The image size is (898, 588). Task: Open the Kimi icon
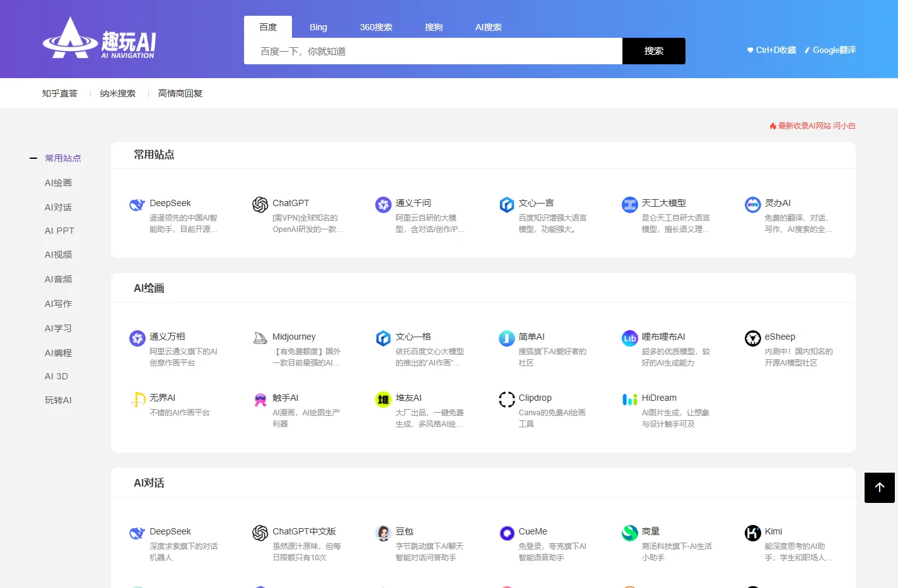pos(753,533)
